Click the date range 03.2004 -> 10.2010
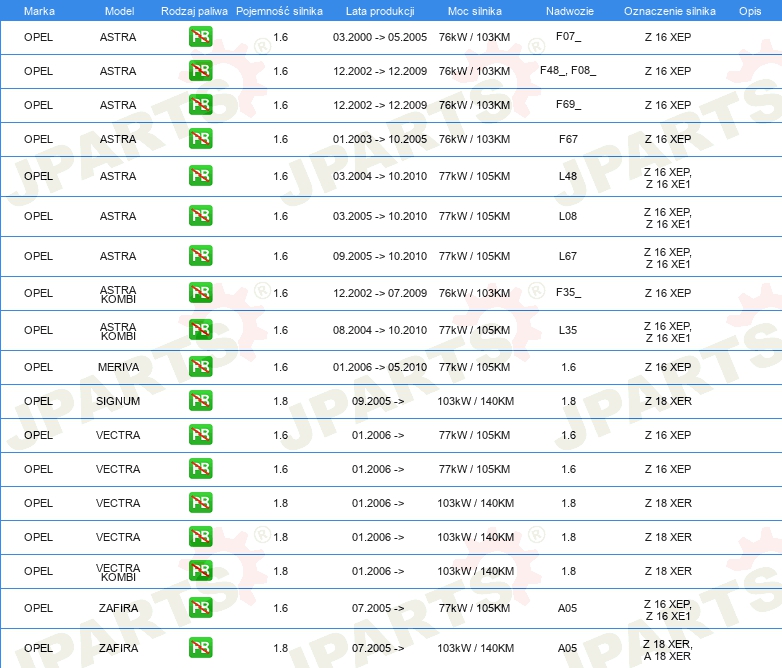The image size is (782, 668). tap(380, 176)
